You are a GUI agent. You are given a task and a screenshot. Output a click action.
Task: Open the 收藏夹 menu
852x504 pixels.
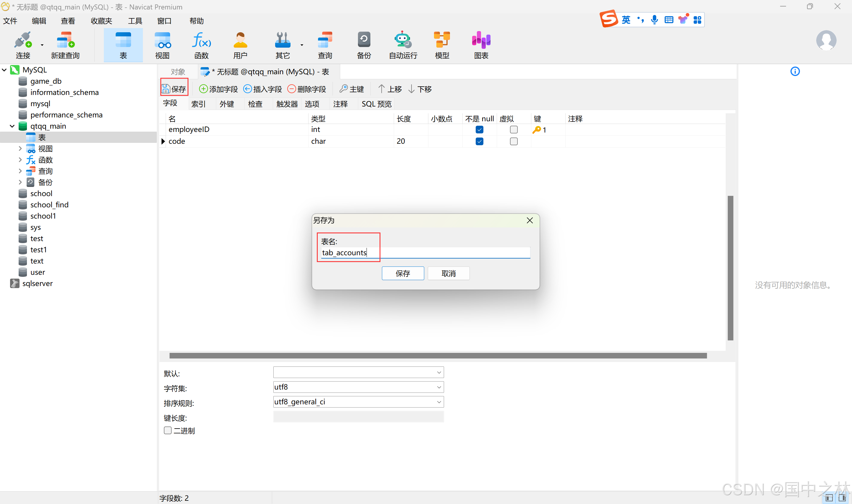coord(101,21)
